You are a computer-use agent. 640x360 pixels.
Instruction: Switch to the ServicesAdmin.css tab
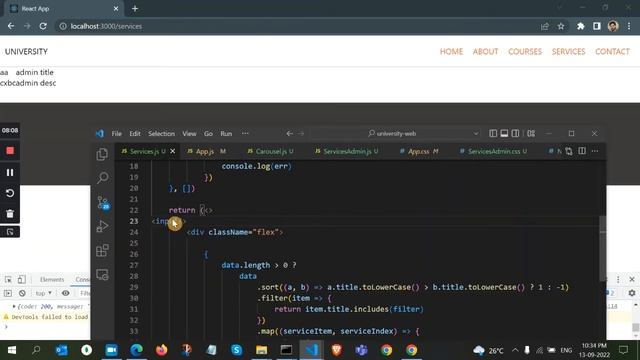493,151
